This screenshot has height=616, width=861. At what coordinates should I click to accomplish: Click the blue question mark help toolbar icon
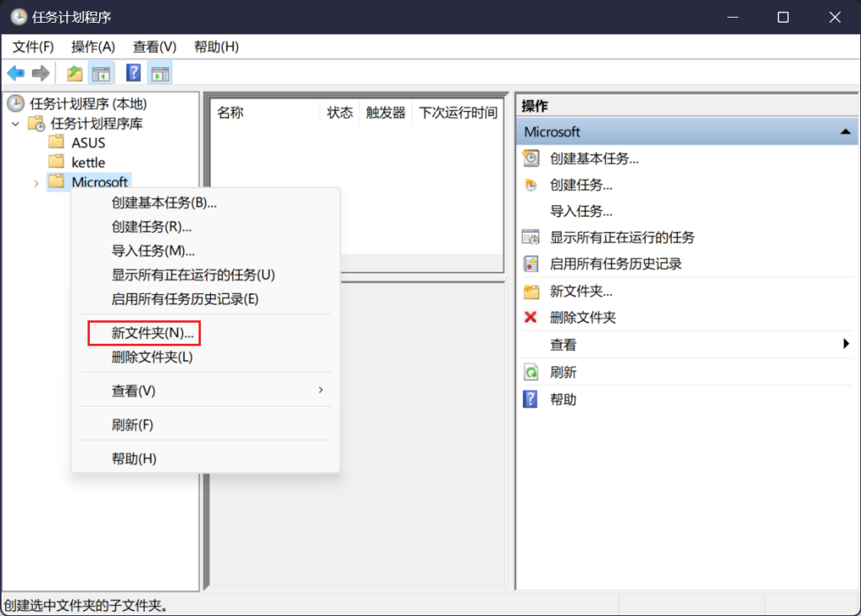(x=133, y=73)
